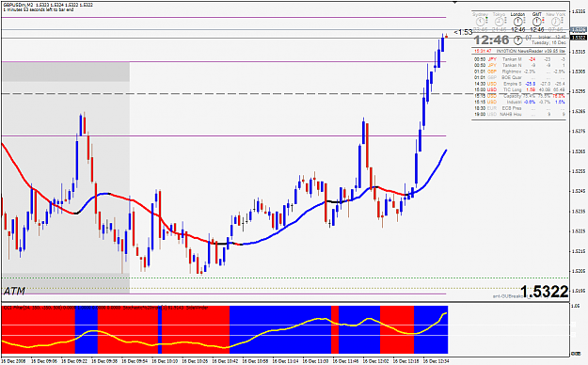This screenshot has height=365, width=588.
Task: Select the JPY Tankan N news row
Action: [x=519, y=65]
